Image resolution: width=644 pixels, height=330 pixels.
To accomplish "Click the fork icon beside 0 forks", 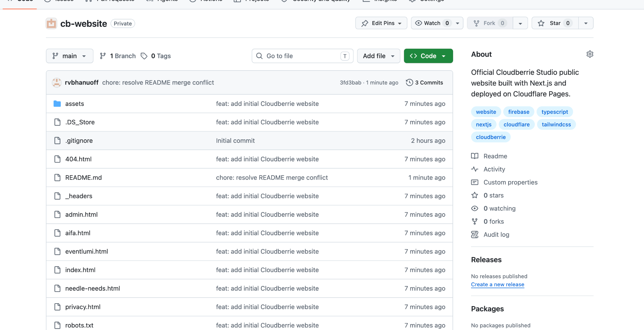I will coord(475,221).
